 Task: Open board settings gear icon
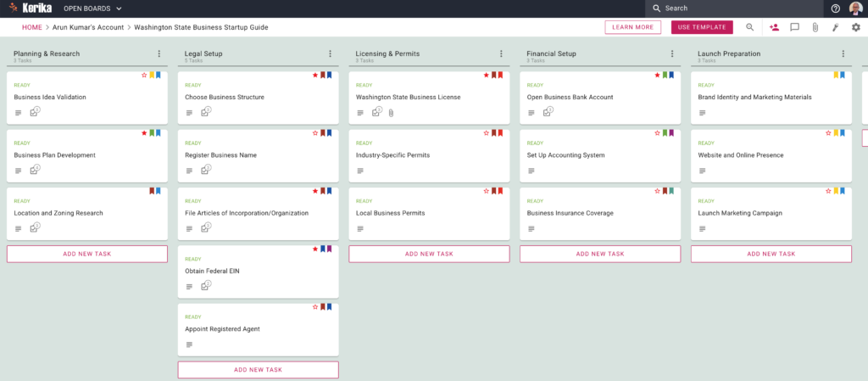(855, 27)
